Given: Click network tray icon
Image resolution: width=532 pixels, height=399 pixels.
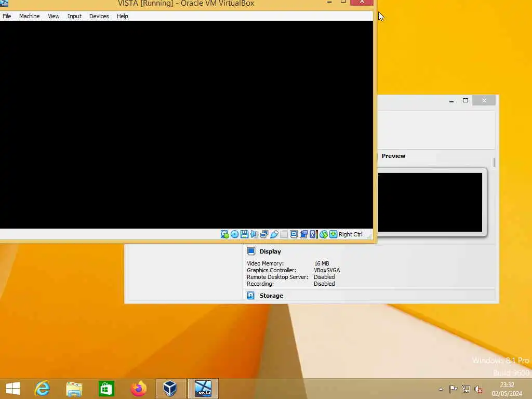Looking at the screenshot, I should click(x=466, y=389).
